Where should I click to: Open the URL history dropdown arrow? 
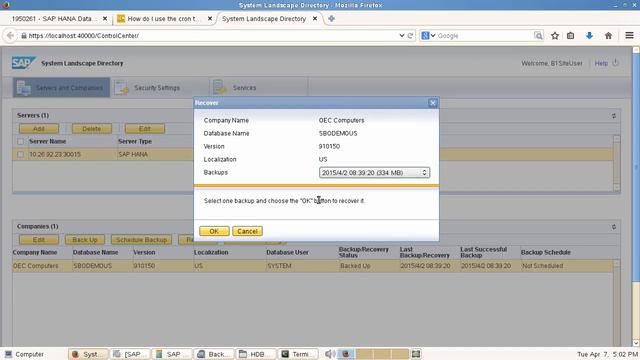coord(402,36)
